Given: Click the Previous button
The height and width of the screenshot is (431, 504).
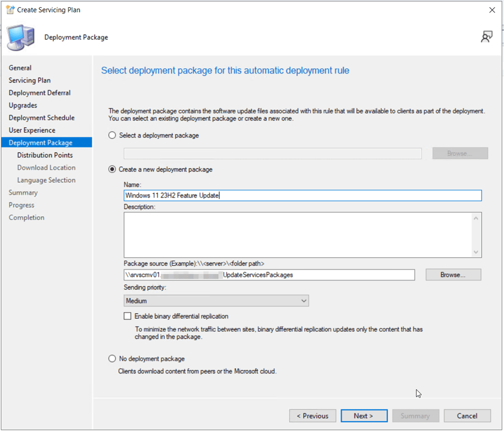Looking at the screenshot, I should tap(313, 416).
